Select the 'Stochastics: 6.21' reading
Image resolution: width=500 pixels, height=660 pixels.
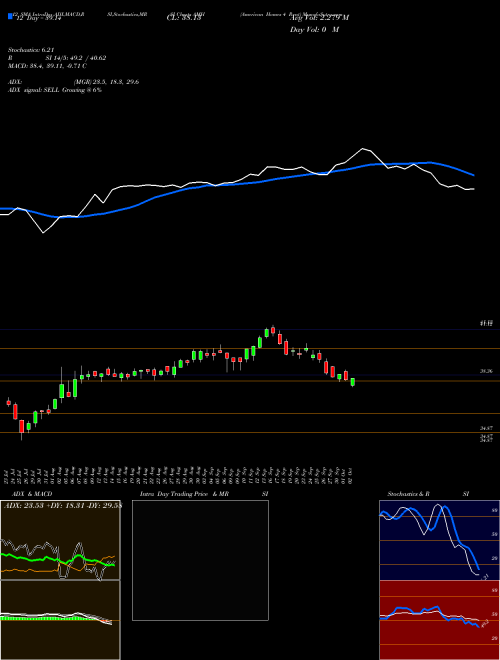(x=31, y=50)
